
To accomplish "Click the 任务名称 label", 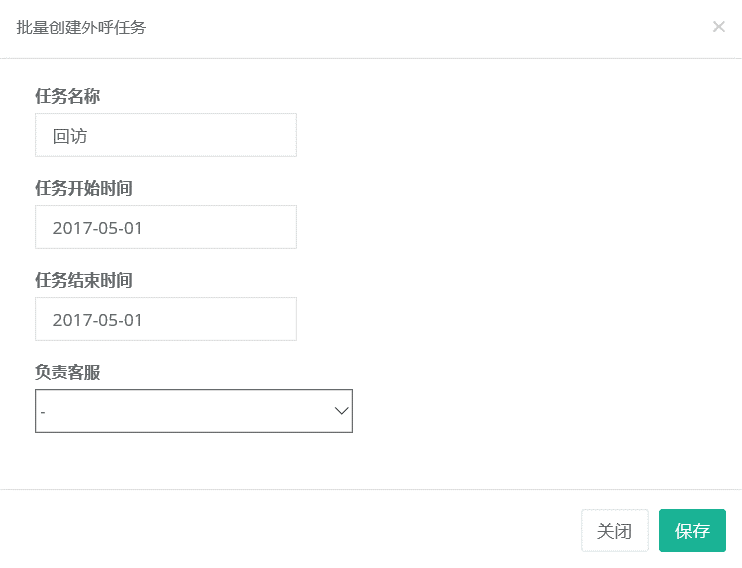I will [67, 96].
